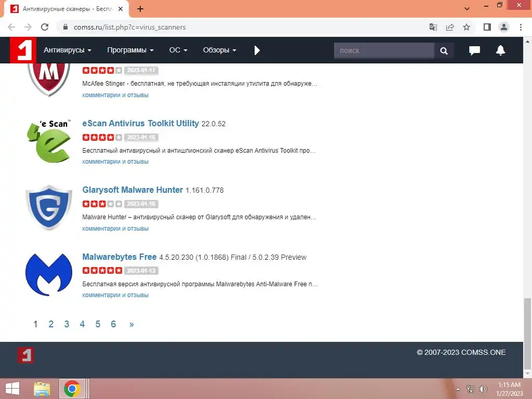Go to pagination page 2
The image size is (532, 399).
(51, 324)
